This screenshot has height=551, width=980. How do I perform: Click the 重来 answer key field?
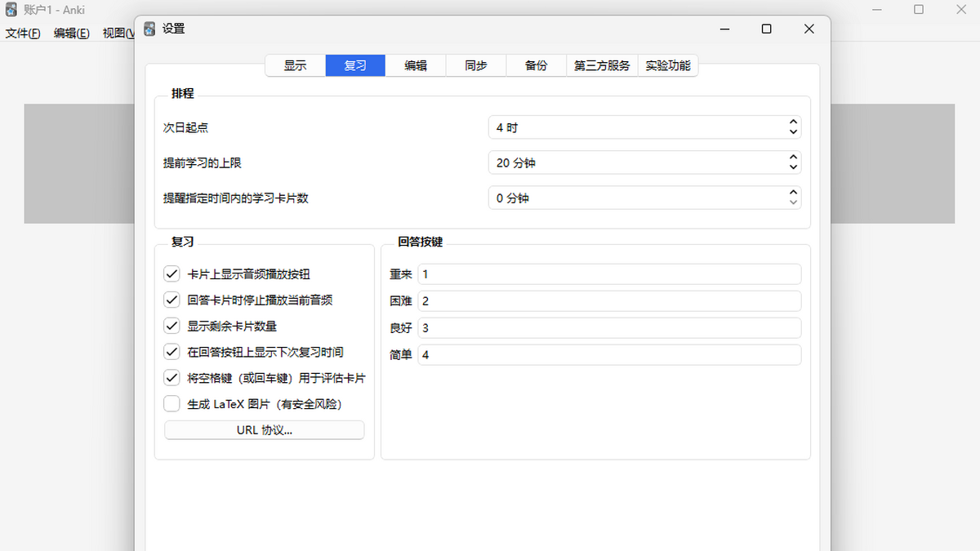(609, 274)
